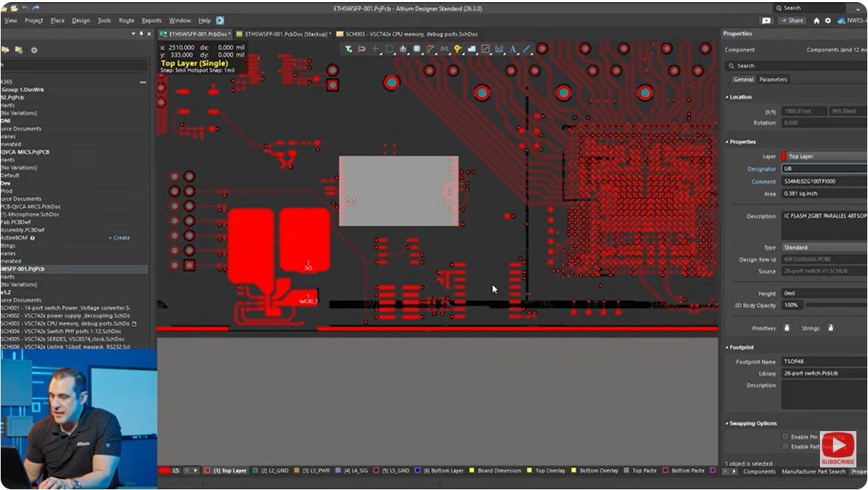The image size is (868, 490).
Task: Click the Height field showing 0mil
Action: click(x=824, y=293)
